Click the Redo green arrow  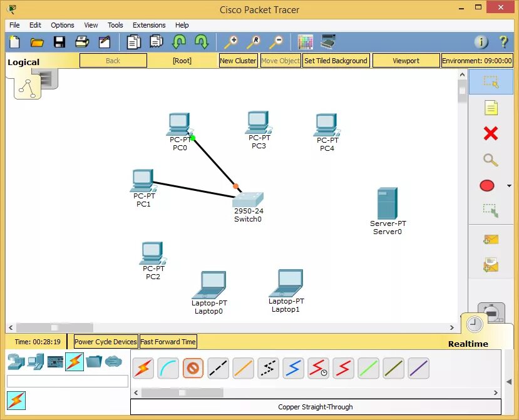[x=202, y=42]
